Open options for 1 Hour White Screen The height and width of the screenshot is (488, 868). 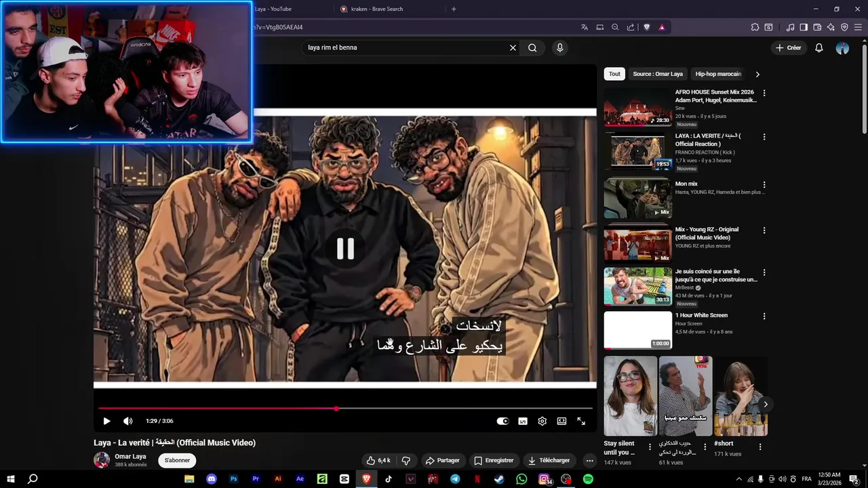(764, 317)
